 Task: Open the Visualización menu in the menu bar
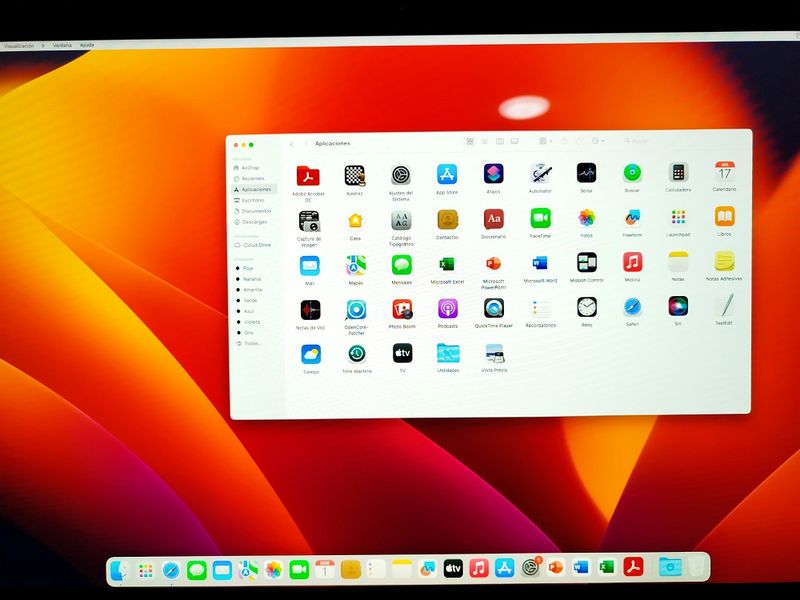click(19, 46)
